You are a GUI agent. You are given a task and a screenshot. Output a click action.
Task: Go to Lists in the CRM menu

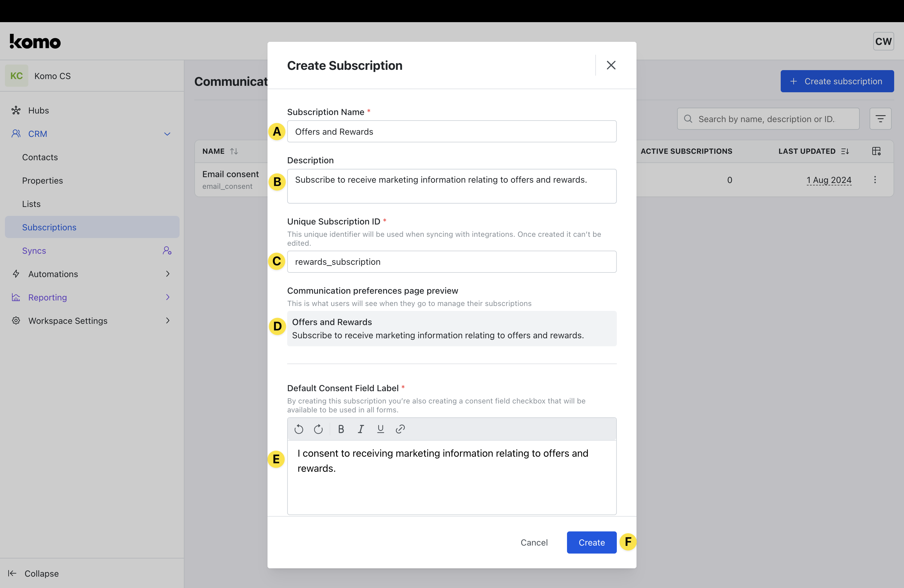[31, 204]
